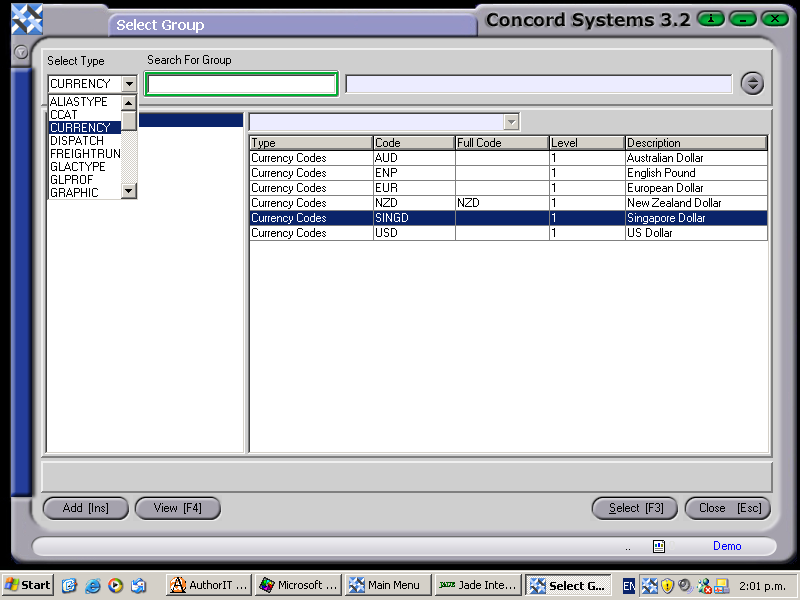Open AuthorIT from the taskbar
The height and width of the screenshot is (600, 800).
pos(207,585)
